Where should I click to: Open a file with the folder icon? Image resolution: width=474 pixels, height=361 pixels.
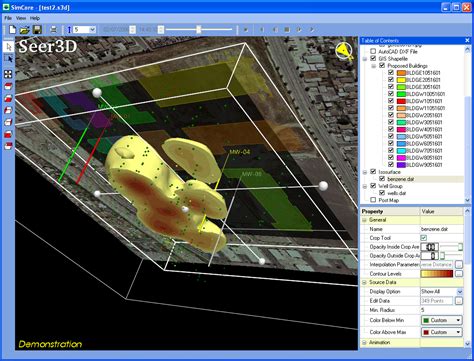tap(24, 30)
